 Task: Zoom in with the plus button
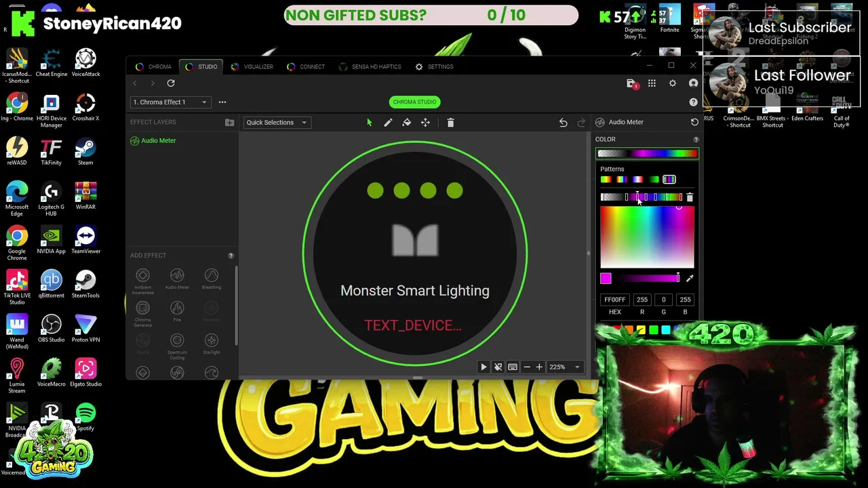[539, 367]
